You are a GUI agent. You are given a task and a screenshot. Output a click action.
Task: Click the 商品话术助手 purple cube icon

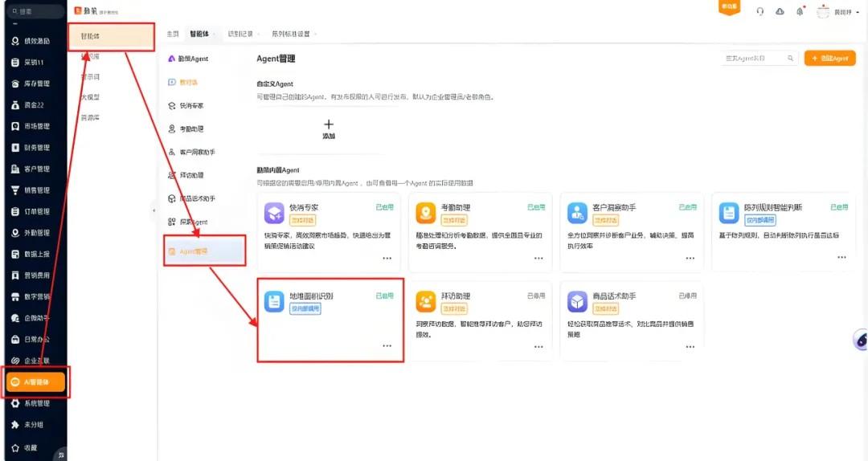[x=577, y=301]
